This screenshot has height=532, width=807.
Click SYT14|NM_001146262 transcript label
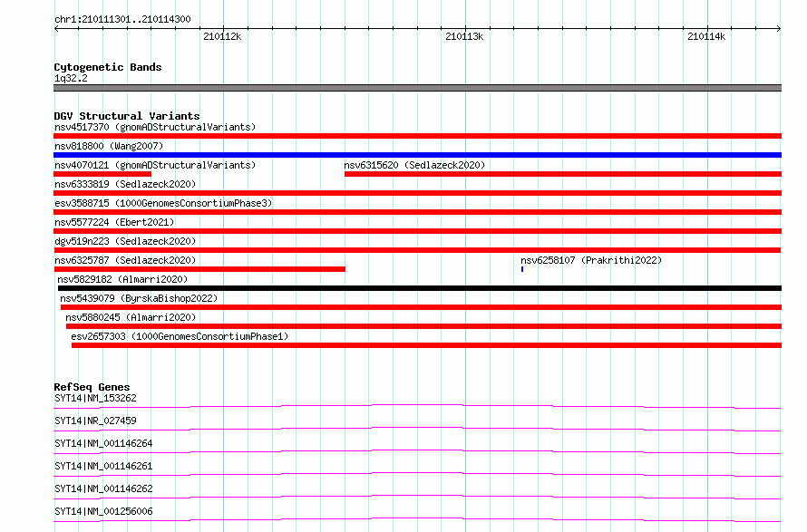[103, 488]
